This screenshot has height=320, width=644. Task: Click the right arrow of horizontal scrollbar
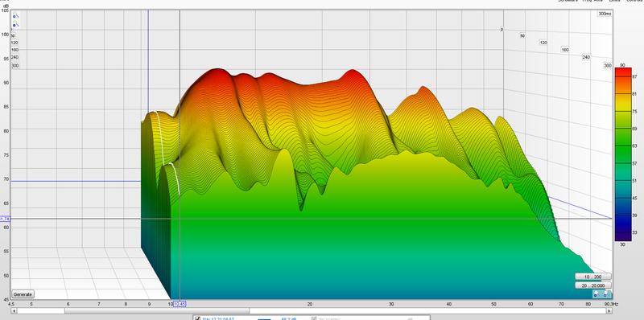coord(609,311)
